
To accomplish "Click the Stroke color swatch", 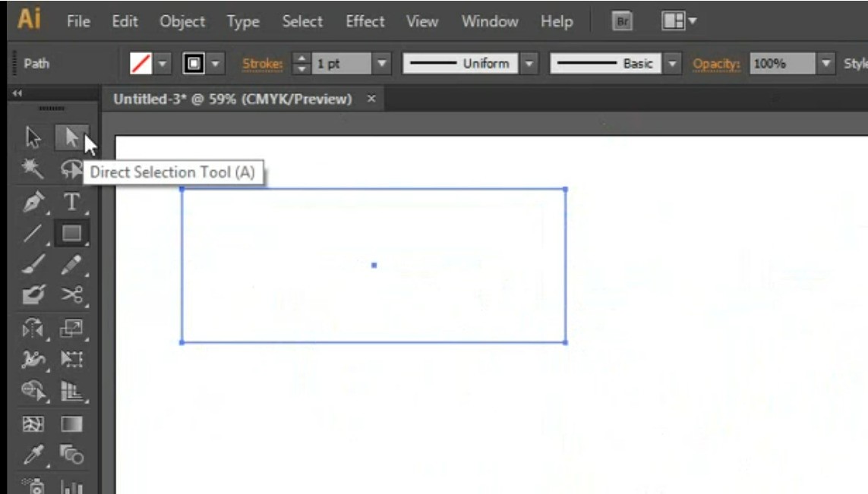I will click(x=194, y=63).
